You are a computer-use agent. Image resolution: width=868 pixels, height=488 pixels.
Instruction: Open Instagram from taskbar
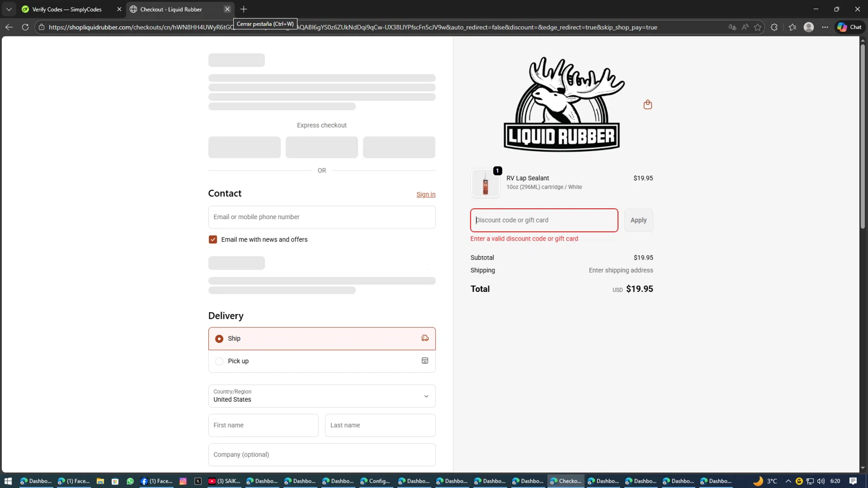click(x=183, y=481)
